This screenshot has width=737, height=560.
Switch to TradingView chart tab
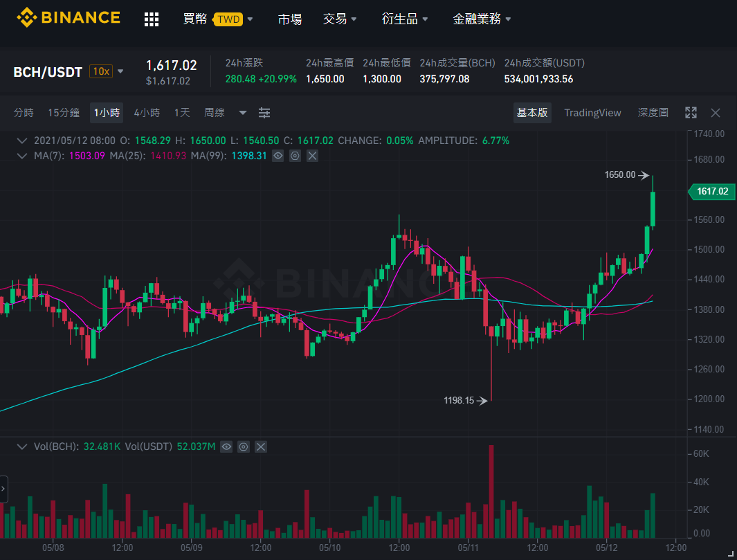(592, 113)
